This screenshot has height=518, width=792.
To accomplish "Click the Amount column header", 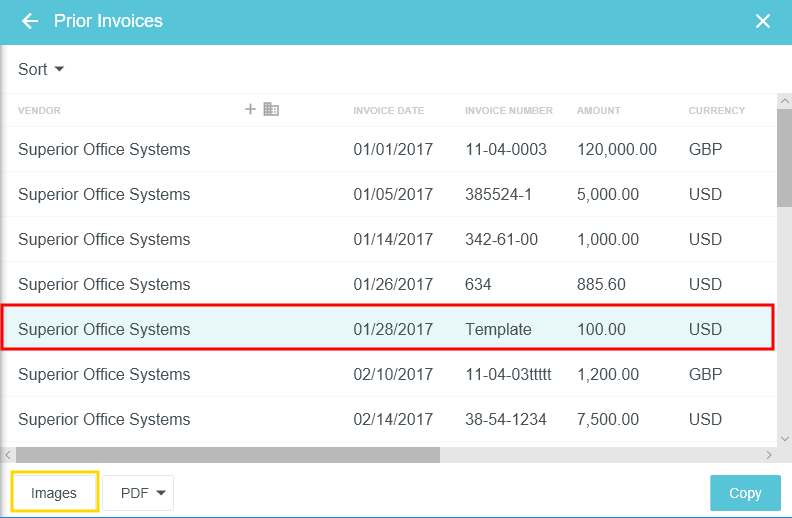I will click(598, 111).
